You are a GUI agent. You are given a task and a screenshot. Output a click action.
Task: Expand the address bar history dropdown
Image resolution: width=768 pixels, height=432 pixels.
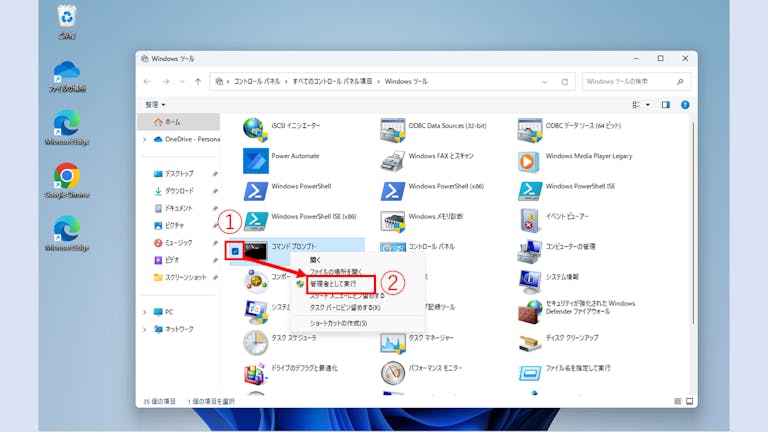[545, 82]
